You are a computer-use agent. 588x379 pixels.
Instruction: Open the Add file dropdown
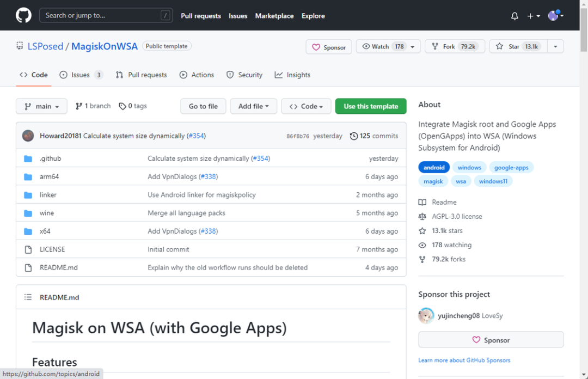(253, 106)
